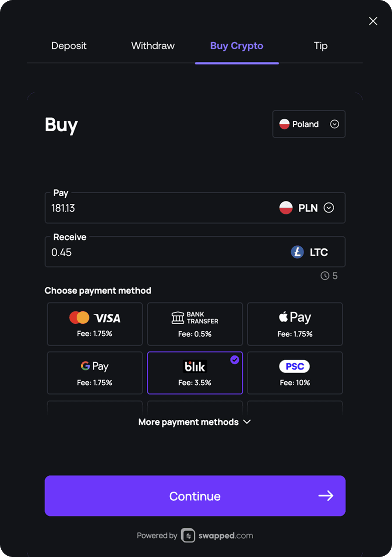Select the Visa/Mastercard payment icon
The image size is (392, 557).
click(x=95, y=318)
